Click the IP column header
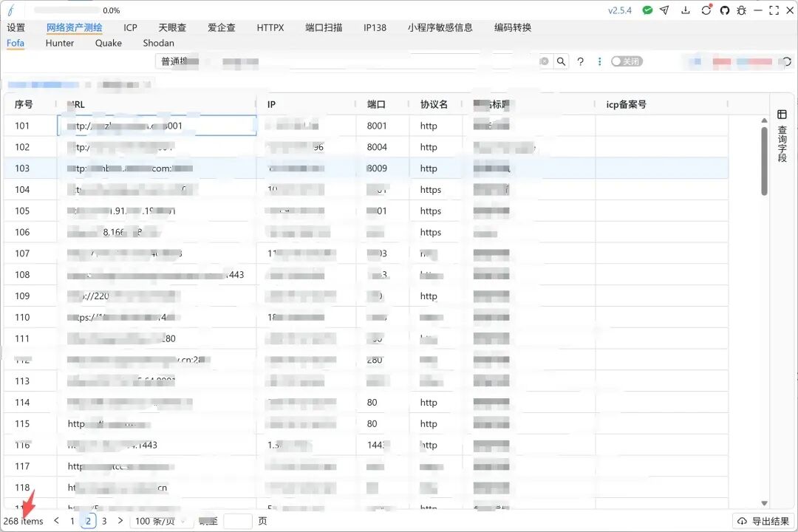The image size is (798, 532). (x=271, y=104)
